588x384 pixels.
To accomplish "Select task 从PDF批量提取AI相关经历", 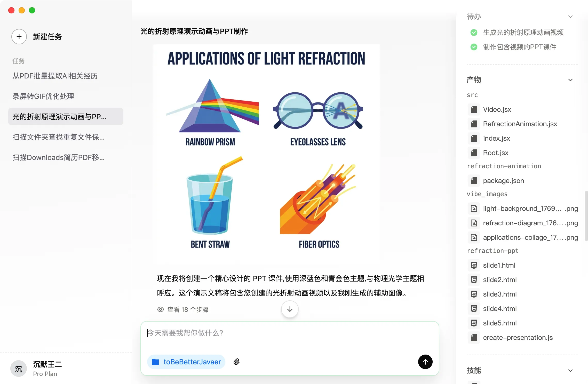I will [x=55, y=76].
